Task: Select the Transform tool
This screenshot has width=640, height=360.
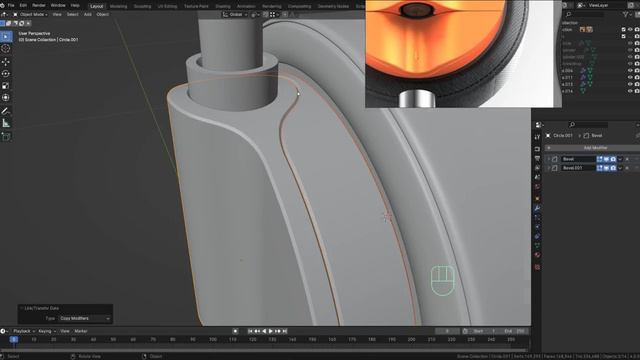Action: tap(6, 98)
